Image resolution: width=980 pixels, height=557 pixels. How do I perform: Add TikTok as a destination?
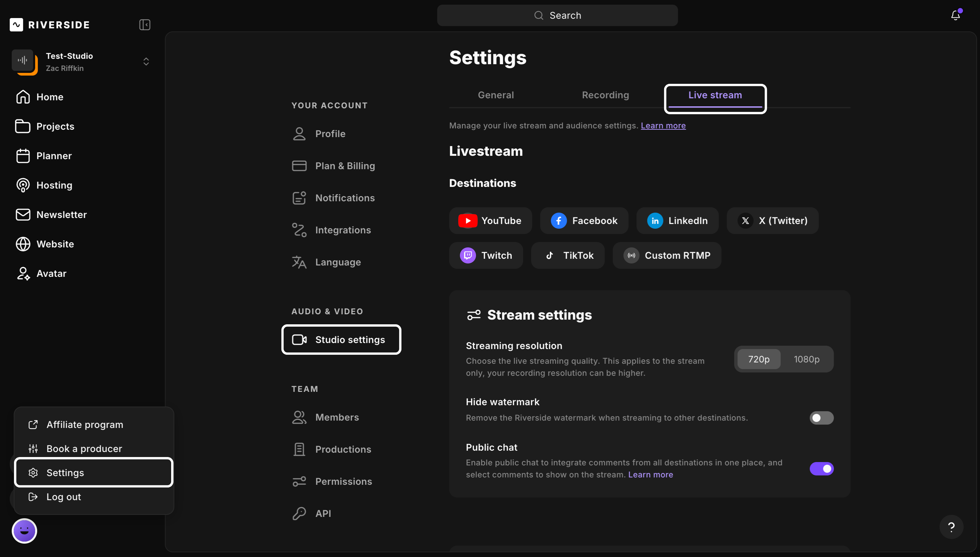click(x=568, y=255)
